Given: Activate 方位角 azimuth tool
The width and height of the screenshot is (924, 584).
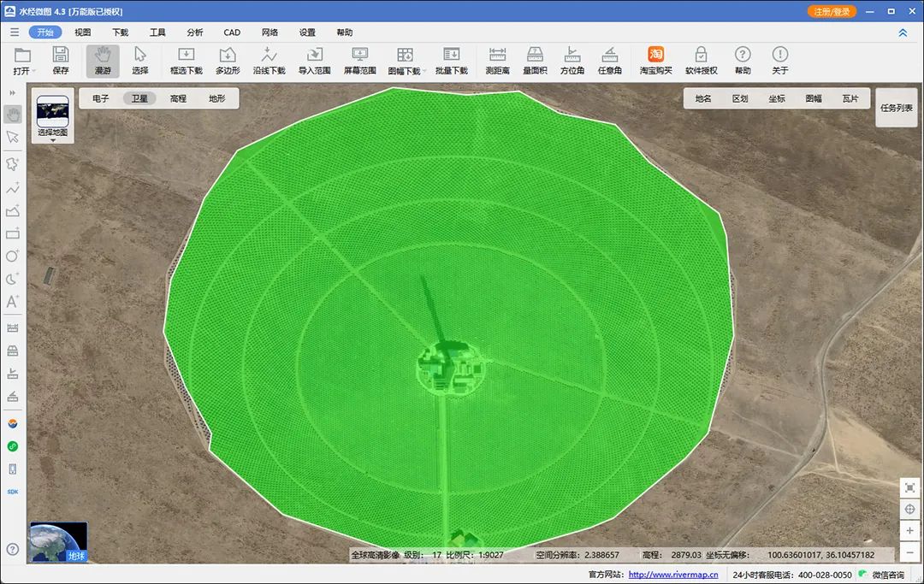Looking at the screenshot, I should click(572, 62).
